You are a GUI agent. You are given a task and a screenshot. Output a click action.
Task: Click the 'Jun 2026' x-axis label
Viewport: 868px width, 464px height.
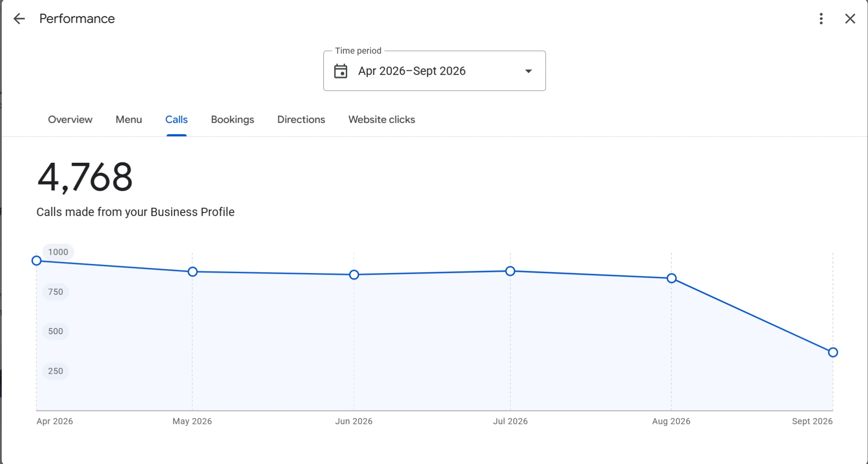click(354, 421)
